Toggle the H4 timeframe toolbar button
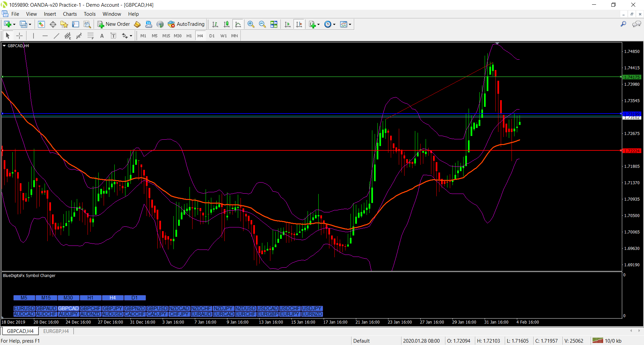Screen dimensions: 644x345 click(200, 36)
